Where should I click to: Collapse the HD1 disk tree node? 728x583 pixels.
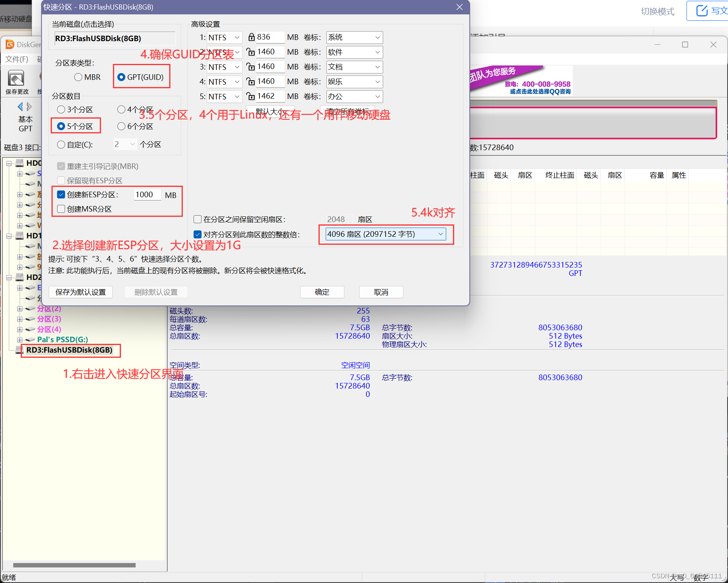click(x=9, y=236)
